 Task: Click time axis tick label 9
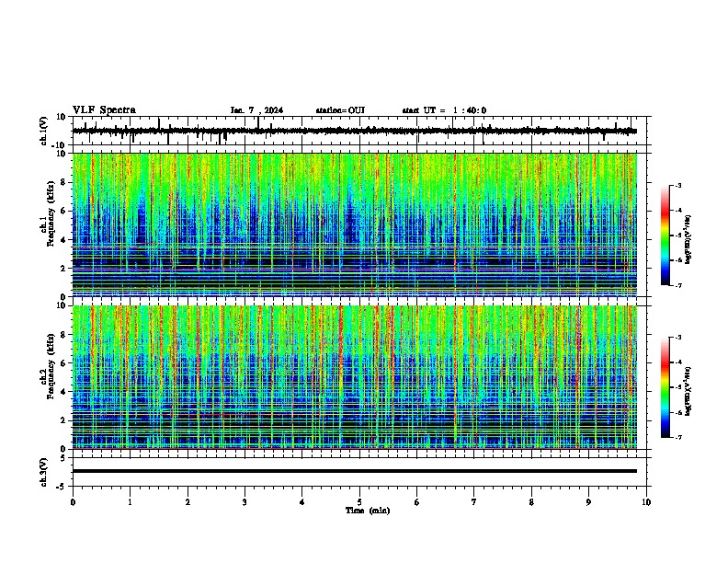coord(588,502)
